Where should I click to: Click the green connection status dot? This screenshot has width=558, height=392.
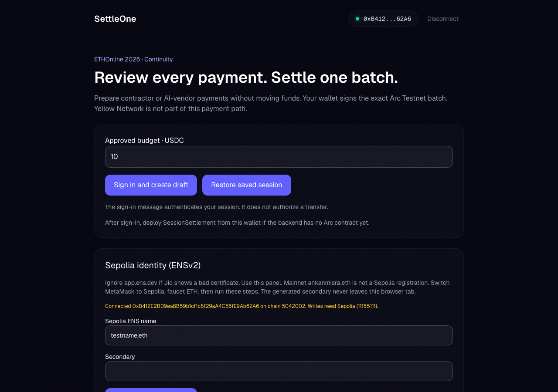pyautogui.click(x=357, y=19)
